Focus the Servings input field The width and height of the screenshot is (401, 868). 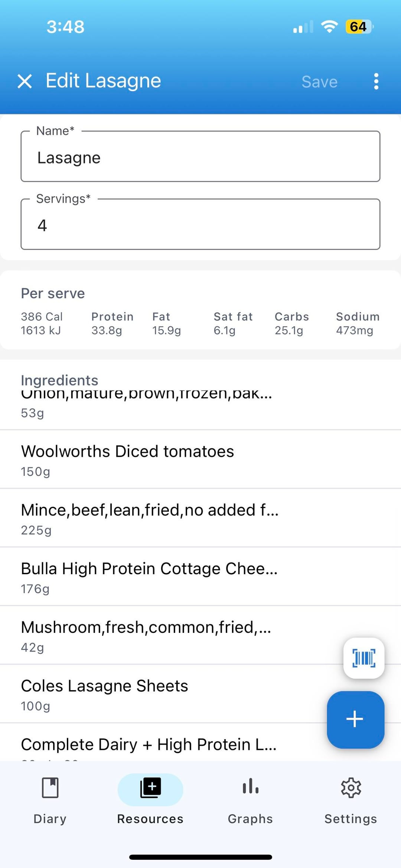coord(200,225)
